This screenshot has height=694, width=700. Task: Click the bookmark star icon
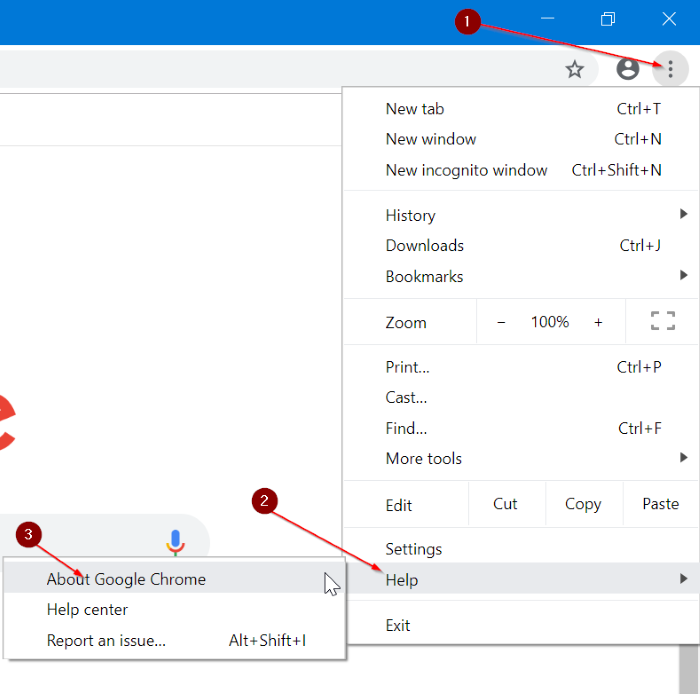(x=574, y=69)
